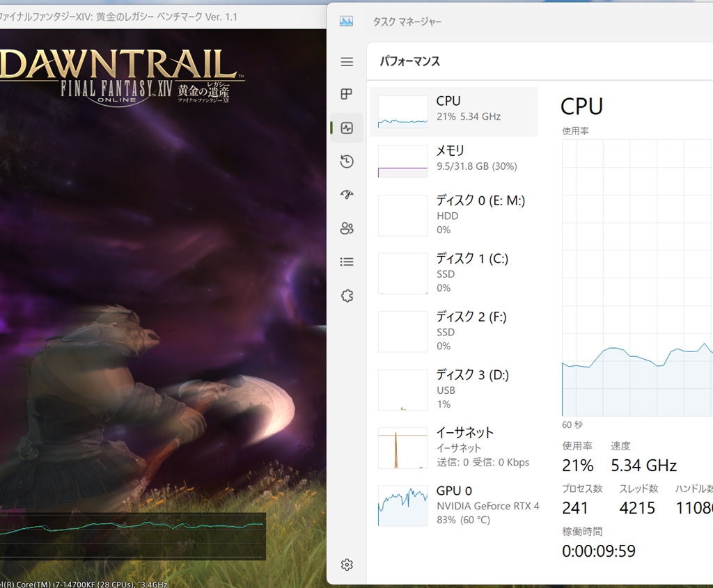713x588 pixels.
Task: Click the benchmark window title bar text
Action: (x=118, y=17)
